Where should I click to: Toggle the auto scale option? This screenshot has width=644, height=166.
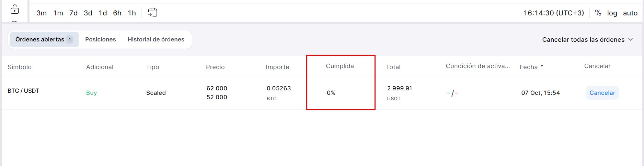point(630,13)
